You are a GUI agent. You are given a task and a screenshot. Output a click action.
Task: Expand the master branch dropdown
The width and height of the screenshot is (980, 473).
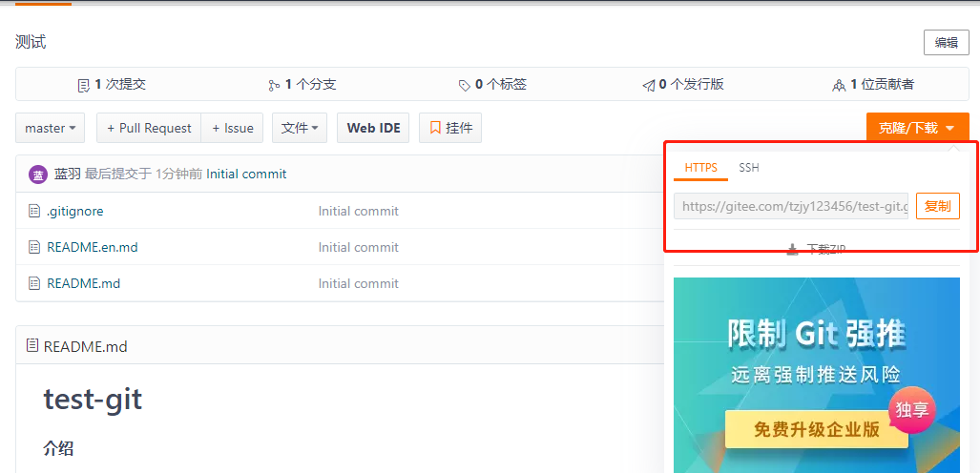click(50, 128)
